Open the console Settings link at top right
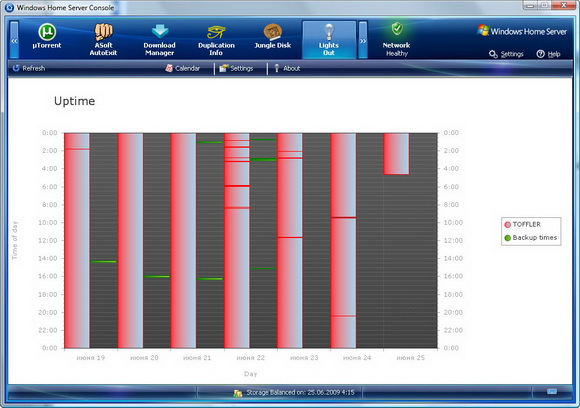580x408 pixels. [506, 54]
